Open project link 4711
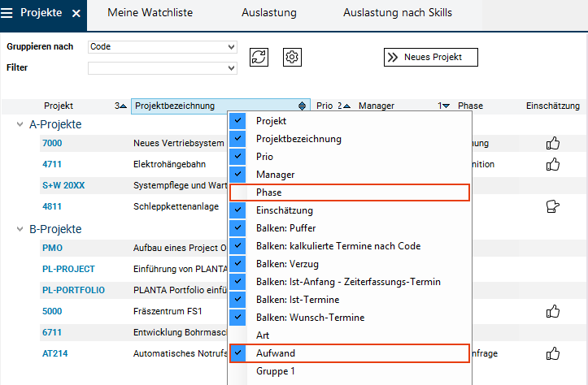This screenshot has height=385, width=588. tap(52, 164)
